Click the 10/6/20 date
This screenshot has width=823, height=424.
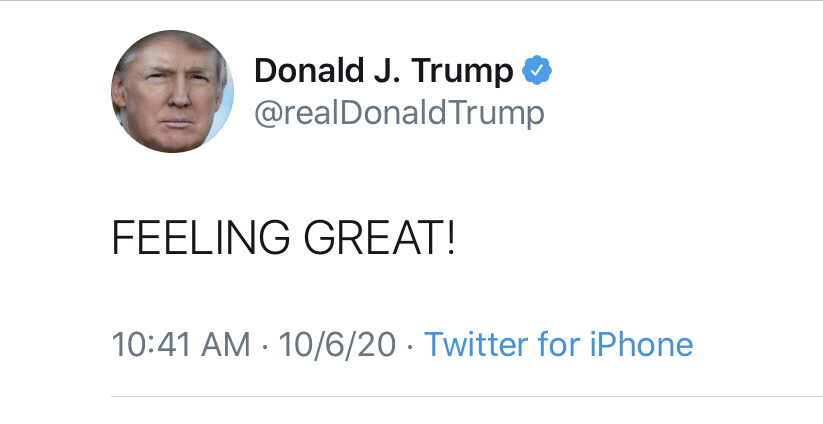click(x=338, y=345)
